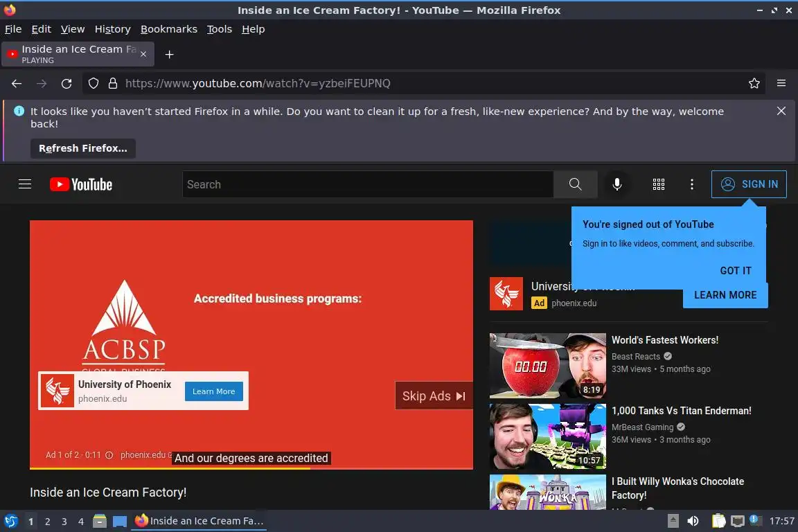Image resolution: width=798 pixels, height=532 pixels.
Task: Click Beast Reacts channel name
Action: (636, 356)
